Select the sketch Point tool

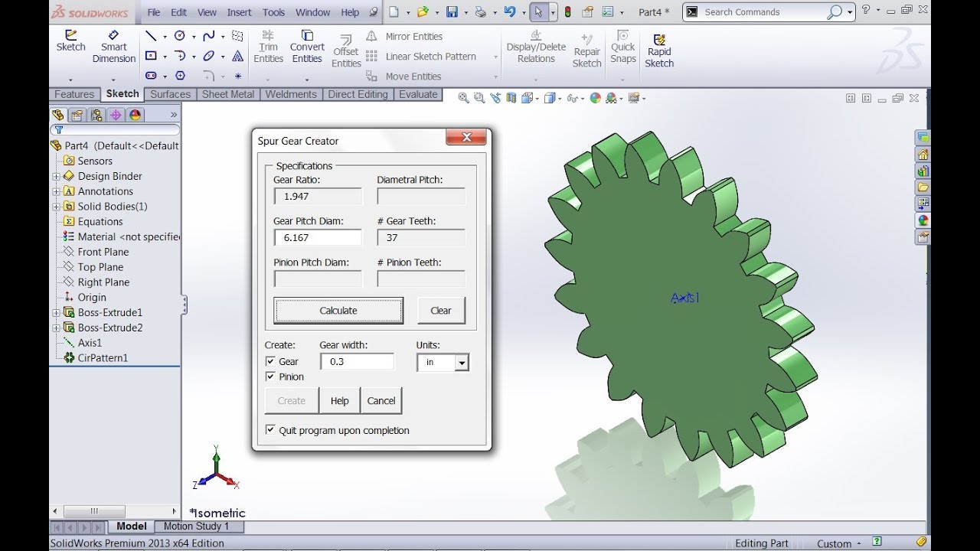coord(237,76)
